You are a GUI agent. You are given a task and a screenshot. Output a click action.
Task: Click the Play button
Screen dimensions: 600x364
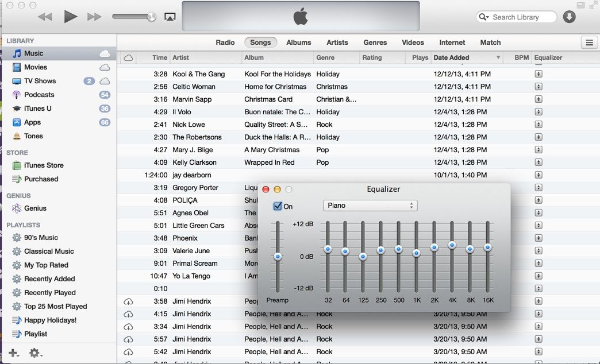[70, 17]
